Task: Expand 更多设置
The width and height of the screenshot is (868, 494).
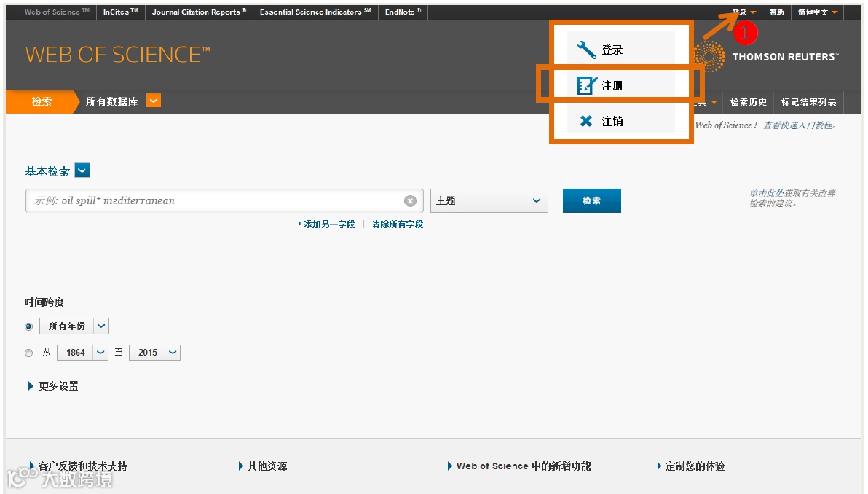Action: coord(53,386)
